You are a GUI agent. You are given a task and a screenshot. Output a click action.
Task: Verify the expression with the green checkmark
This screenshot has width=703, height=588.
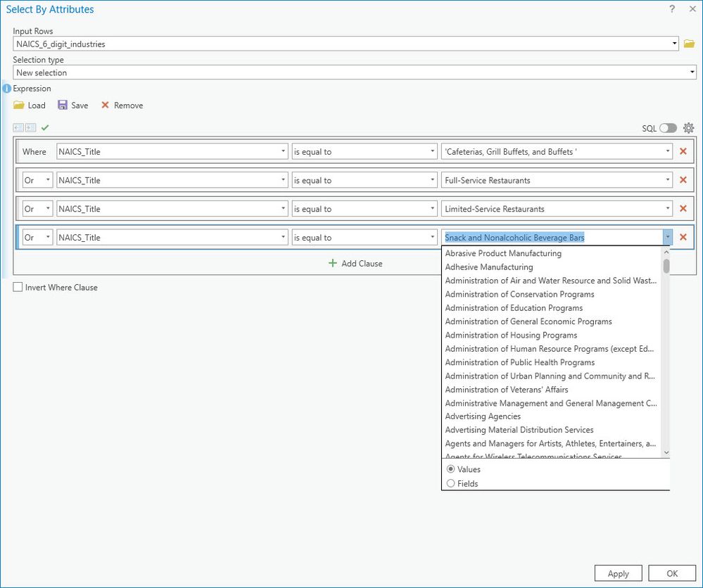(x=44, y=128)
